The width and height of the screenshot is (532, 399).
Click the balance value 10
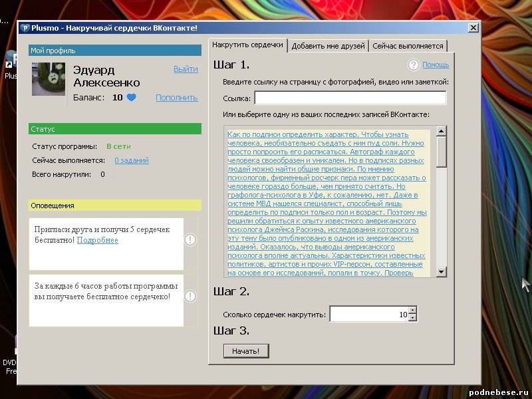118,97
